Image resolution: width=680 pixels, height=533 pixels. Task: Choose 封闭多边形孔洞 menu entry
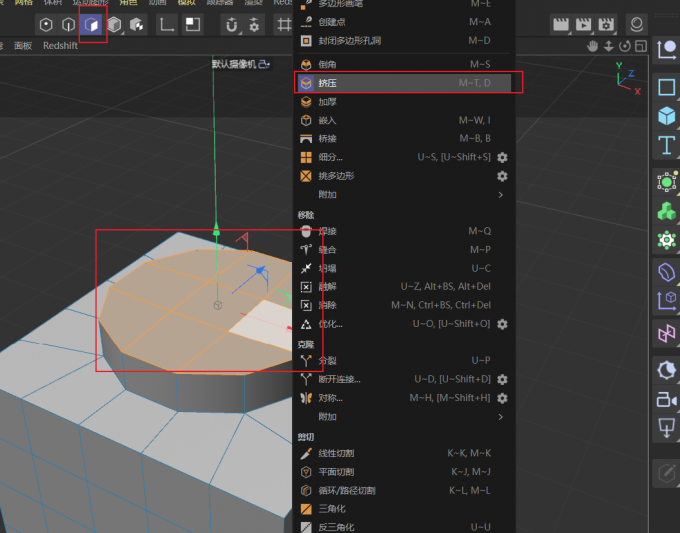[x=404, y=41]
